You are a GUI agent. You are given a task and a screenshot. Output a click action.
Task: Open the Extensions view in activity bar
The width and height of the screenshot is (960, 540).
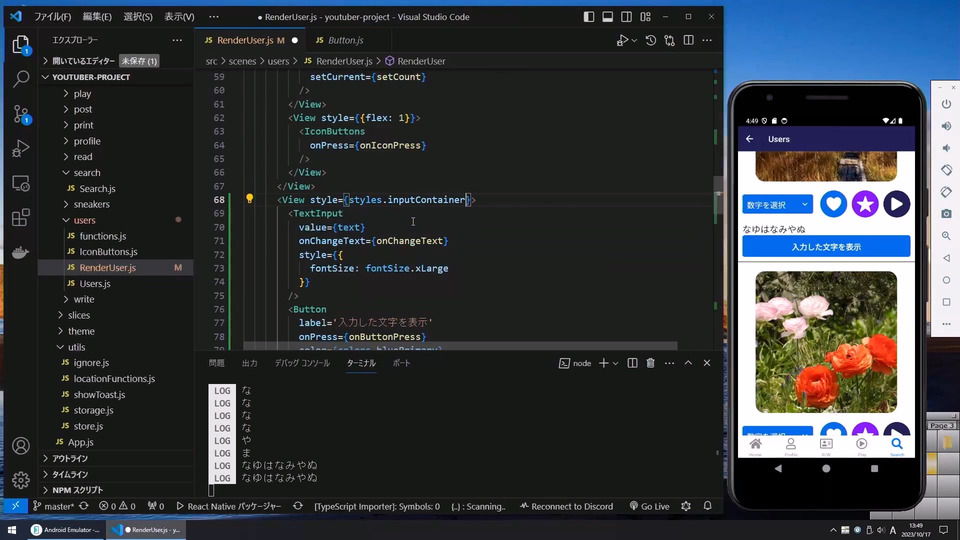point(21,217)
